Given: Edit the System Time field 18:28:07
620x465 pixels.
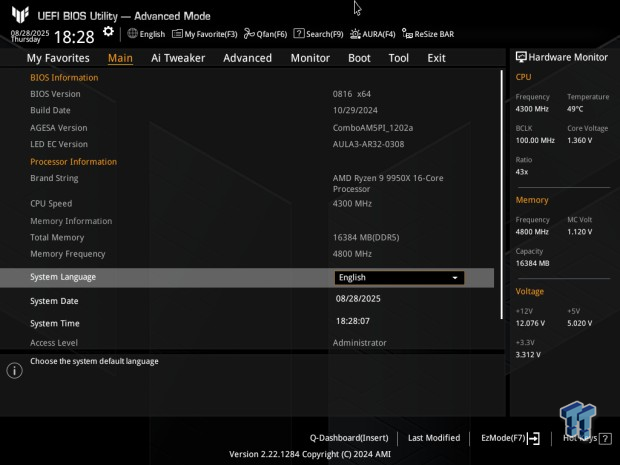Looking at the screenshot, I should point(353,321).
